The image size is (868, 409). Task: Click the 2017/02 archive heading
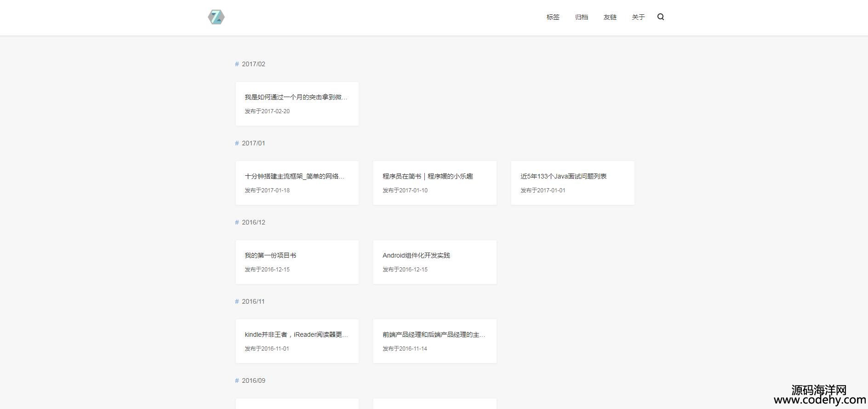pyautogui.click(x=250, y=64)
